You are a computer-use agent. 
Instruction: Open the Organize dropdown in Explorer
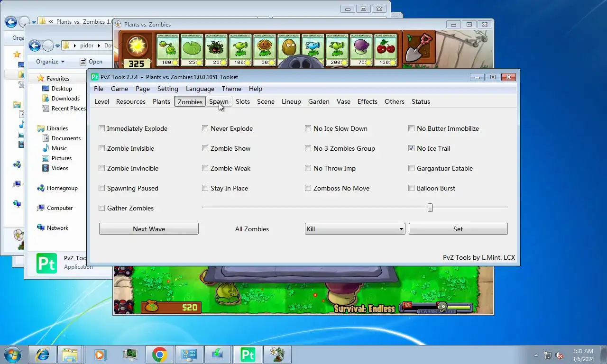[x=50, y=62]
